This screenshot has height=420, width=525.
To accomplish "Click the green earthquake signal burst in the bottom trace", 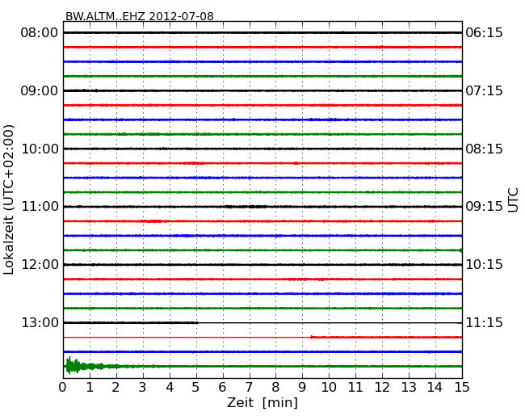I will click(75, 365).
